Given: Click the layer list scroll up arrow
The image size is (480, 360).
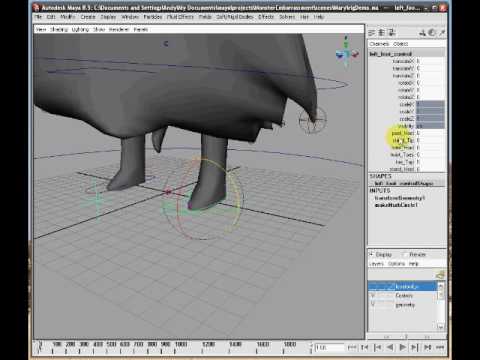Looking at the screenshot, I should pyautogui.click(x=441, y=285).
